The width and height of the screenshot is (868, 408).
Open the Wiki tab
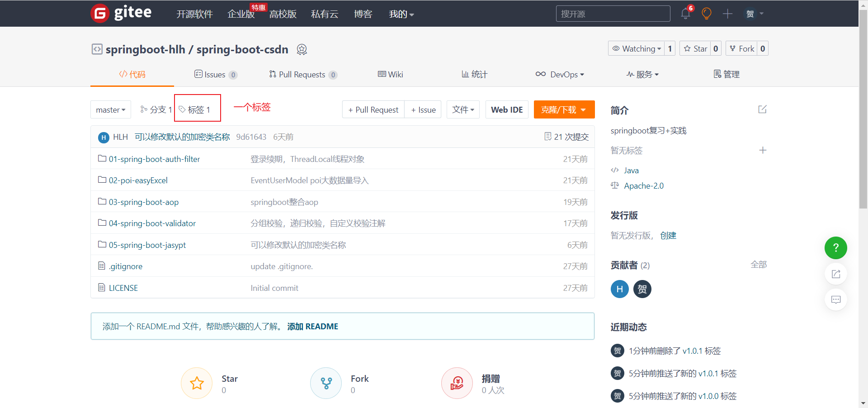point(390,75)
